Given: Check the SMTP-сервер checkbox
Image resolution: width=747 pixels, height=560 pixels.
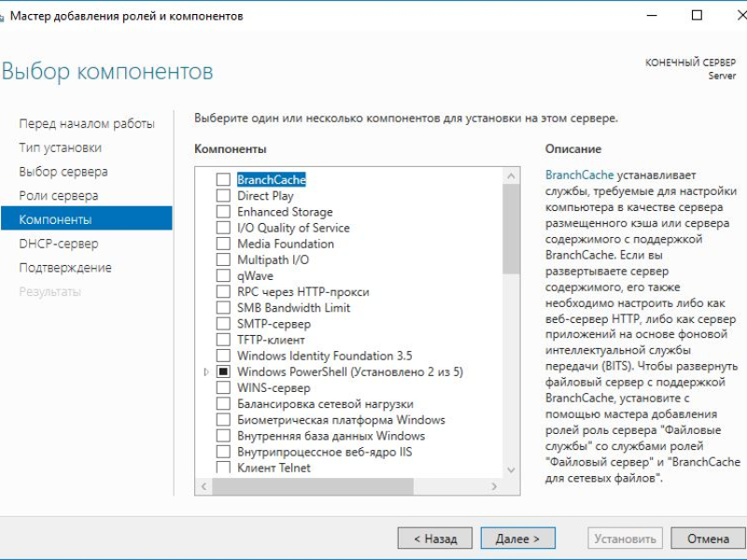Looking at the screenshot, I should (223, 324).
